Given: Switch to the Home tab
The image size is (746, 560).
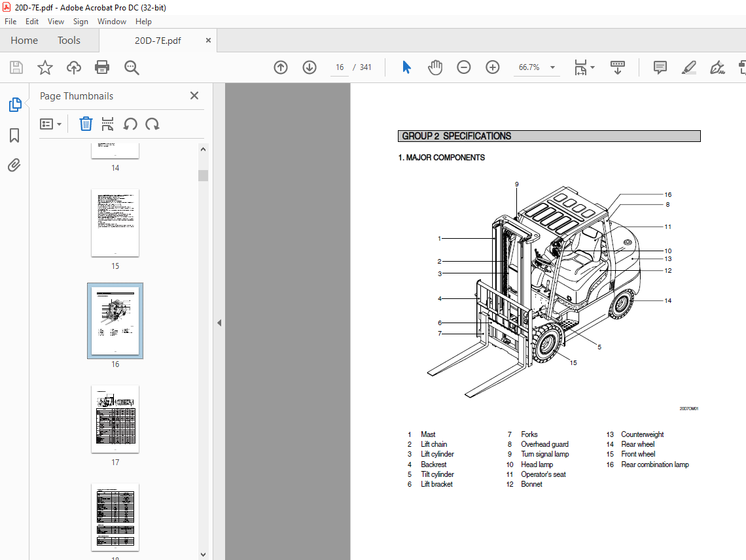Looking at the screenshot, I should tap(24, 41).
